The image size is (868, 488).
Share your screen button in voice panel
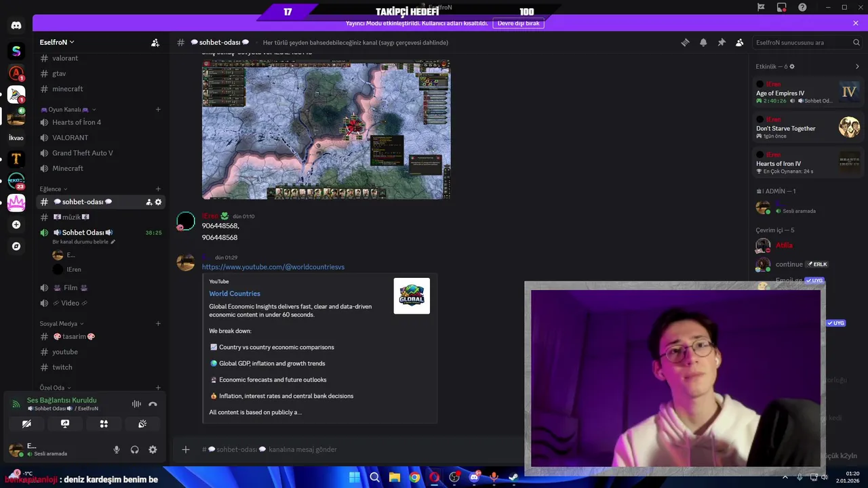(x=65, y=424)
